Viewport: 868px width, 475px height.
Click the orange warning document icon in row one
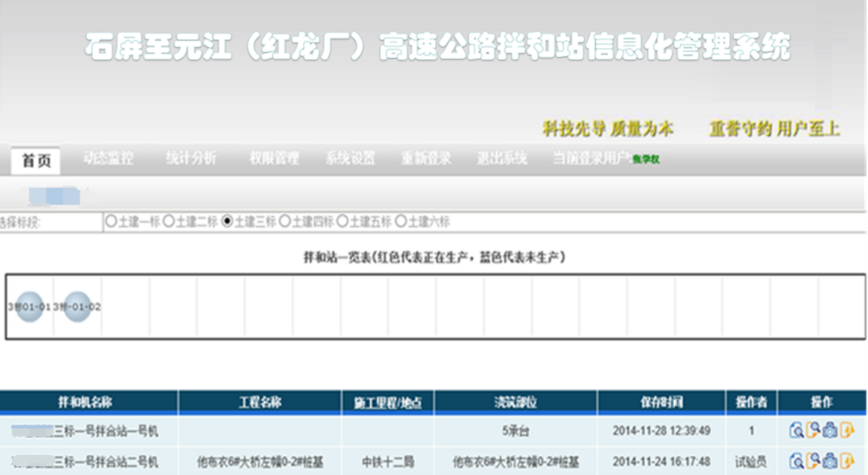pos(846,430)
